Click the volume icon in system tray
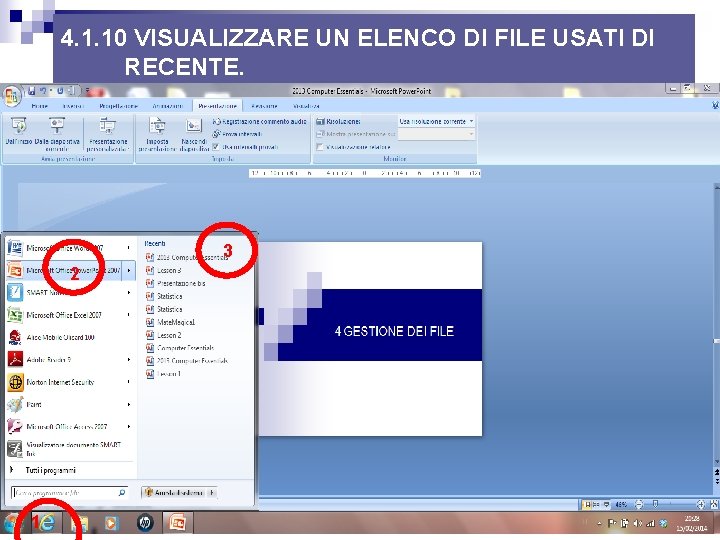 638,523
